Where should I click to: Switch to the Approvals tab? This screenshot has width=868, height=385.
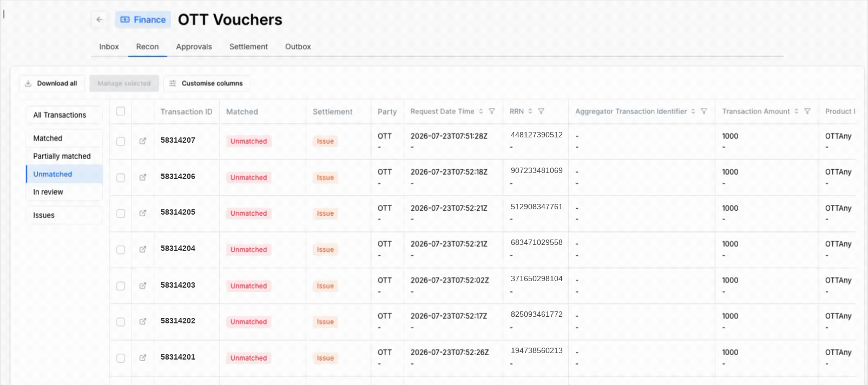(194, 47)
